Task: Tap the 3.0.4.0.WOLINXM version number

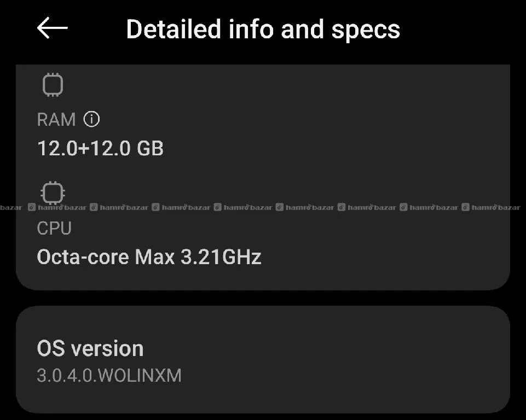Action: (109, 376)
